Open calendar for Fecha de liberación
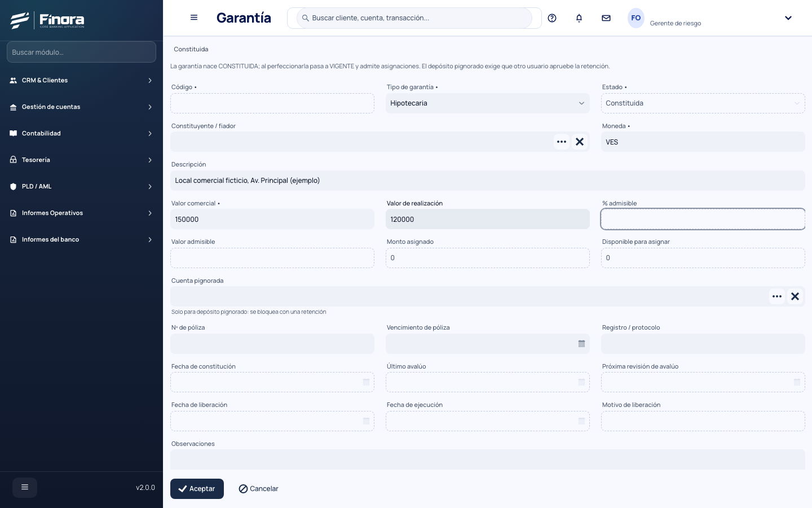The image size is (812, 508). tap(366, 421)
